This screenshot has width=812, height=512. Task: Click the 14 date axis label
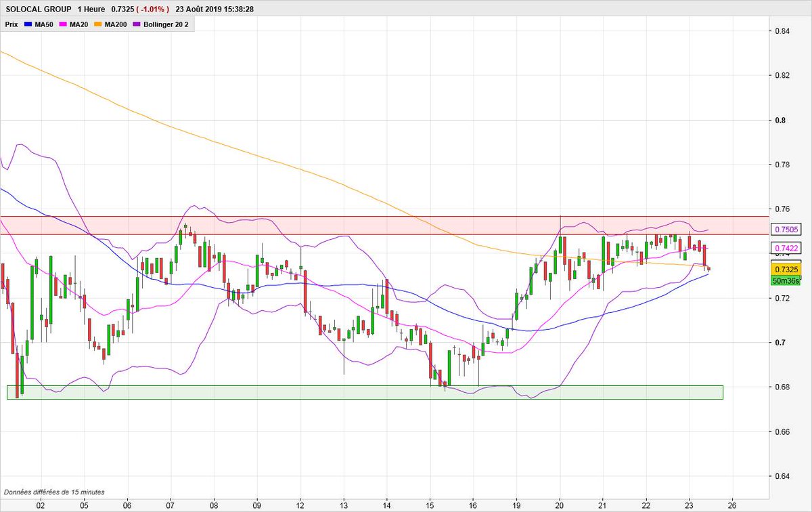pyautogui.click(x=386, y=505)
